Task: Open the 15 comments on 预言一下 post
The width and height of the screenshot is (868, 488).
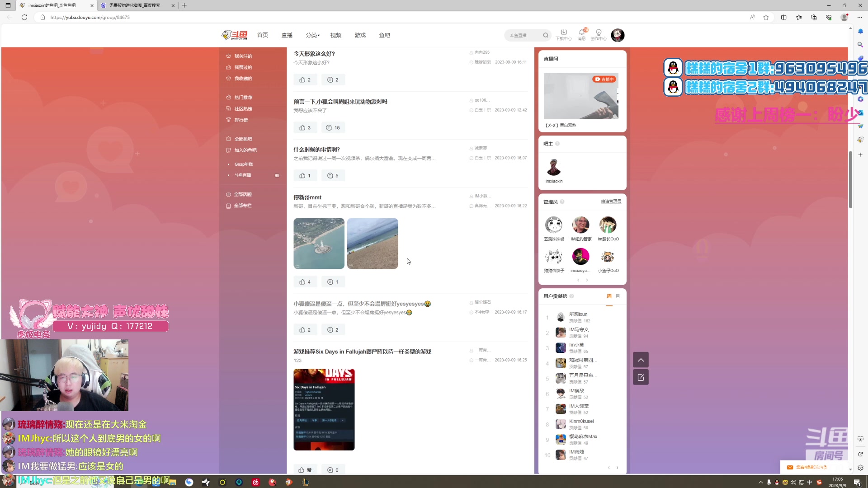Action: pyautogui.click(x=333, y=127)
